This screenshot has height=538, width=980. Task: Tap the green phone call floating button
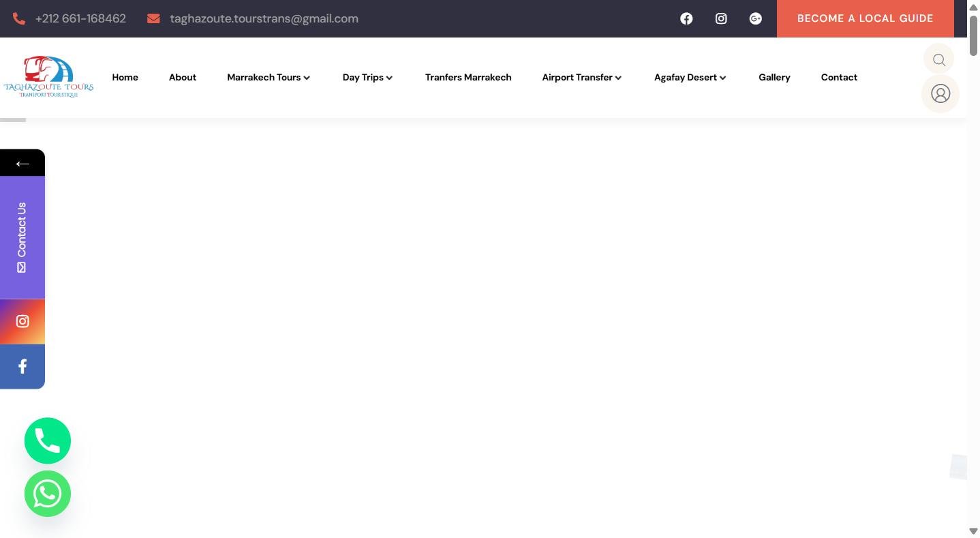pos(48,440)
